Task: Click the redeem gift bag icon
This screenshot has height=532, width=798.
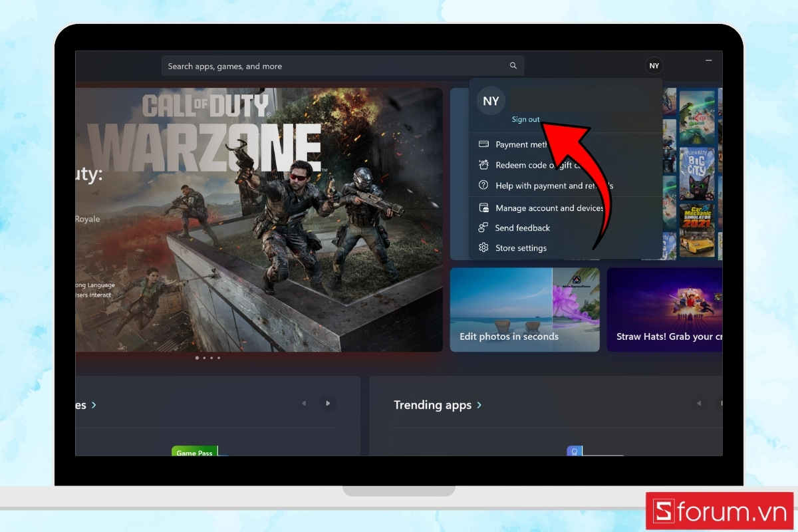Action: pyautogui.click(x=483, y=165)
